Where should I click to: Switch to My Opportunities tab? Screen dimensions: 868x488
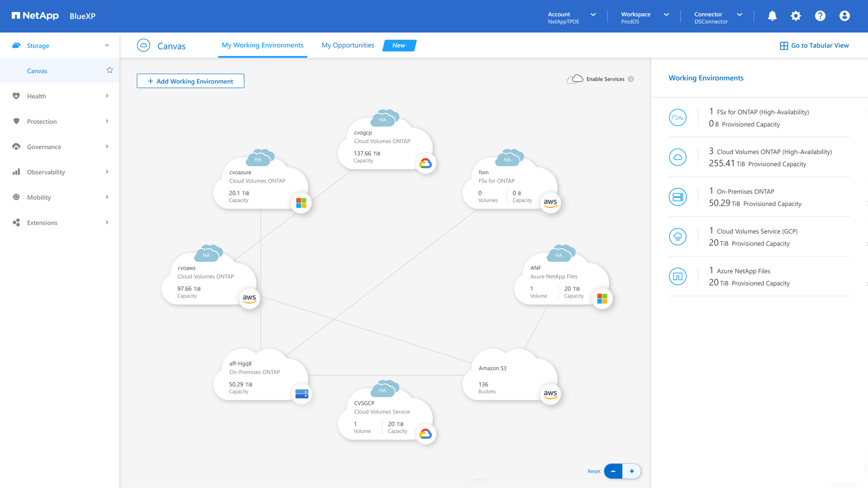[348, 45]
